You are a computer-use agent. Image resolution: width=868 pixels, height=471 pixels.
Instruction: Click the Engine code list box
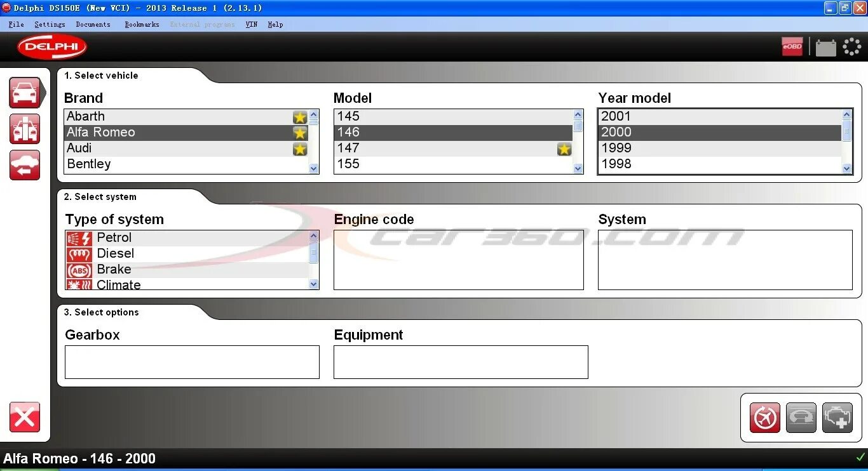pyautogui.click(x=459, y=260)
